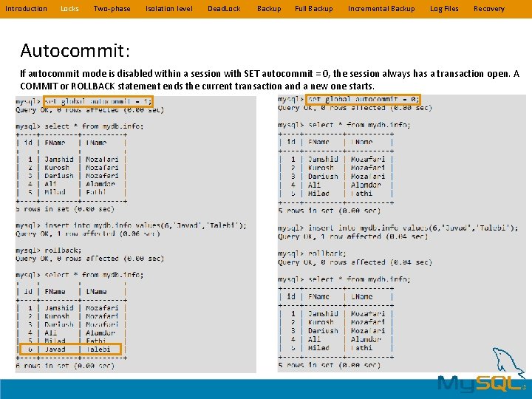
Task: Click 'set global autocommit = 0;' command
Action: click(x=363, y=100)
